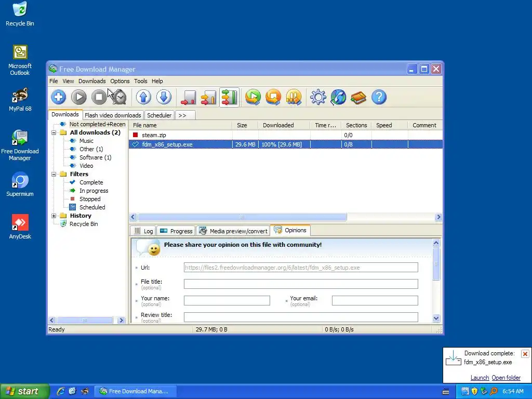Screen dimensions: 532x399
Task: Move download down with the down arrow icon
Action: (x=164, y=97)
